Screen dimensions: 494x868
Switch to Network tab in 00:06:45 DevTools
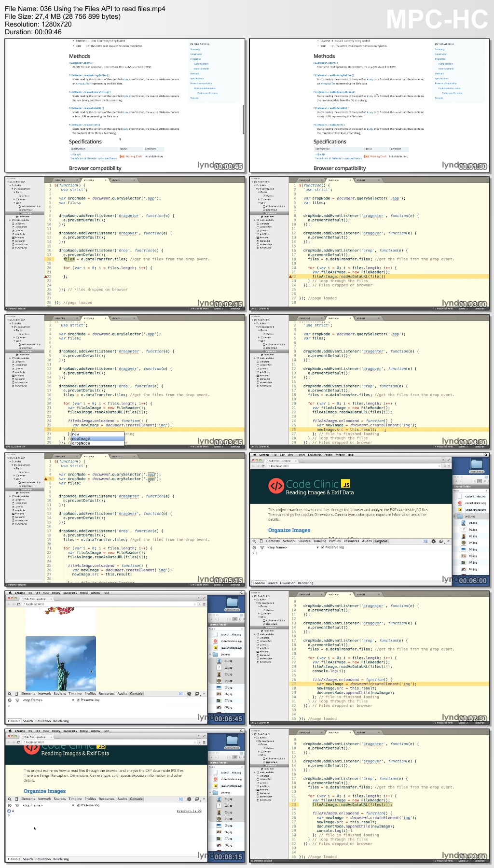[44, 694]
